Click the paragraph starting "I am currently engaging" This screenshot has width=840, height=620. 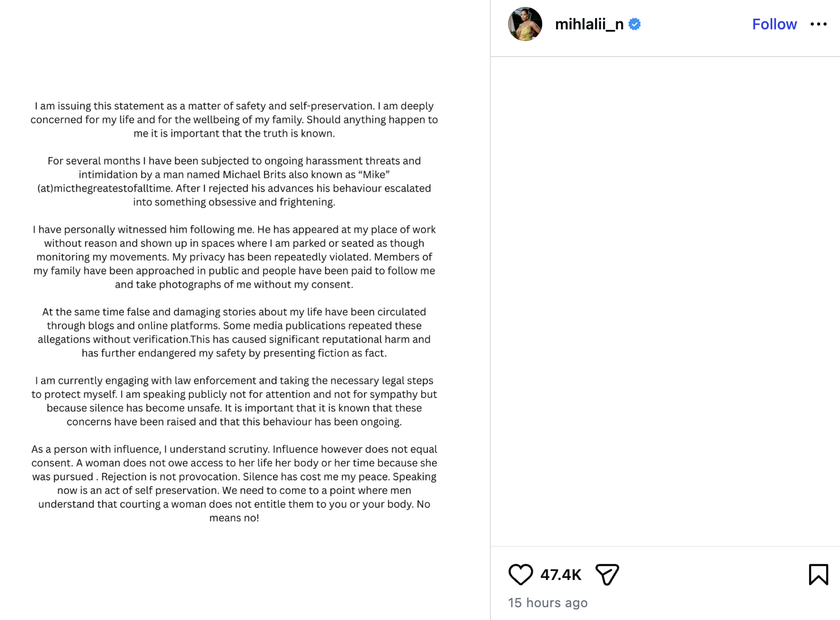[x=234, y=401]
